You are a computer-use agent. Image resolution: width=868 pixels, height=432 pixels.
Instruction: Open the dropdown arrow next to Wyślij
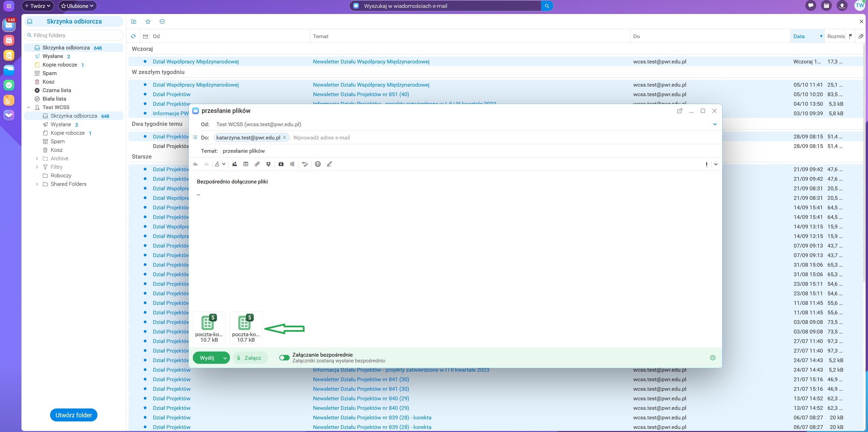pyautogui.click(x=225, y=358)
